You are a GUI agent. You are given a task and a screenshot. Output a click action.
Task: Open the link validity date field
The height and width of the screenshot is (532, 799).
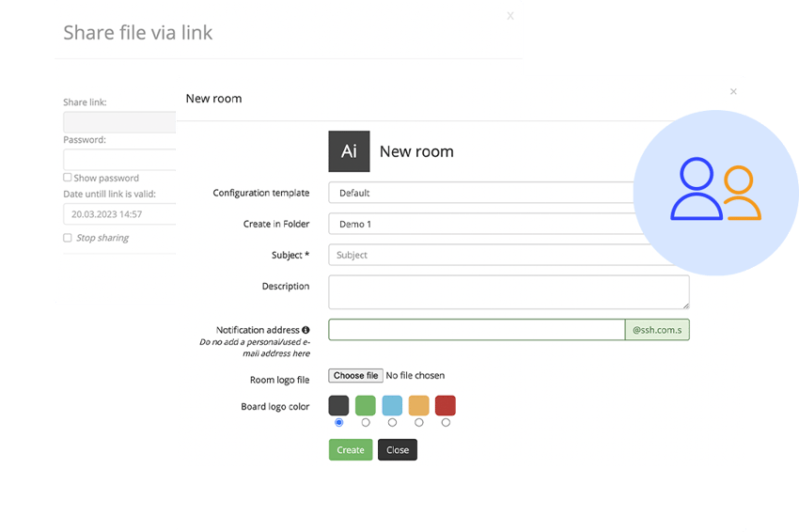119,214
